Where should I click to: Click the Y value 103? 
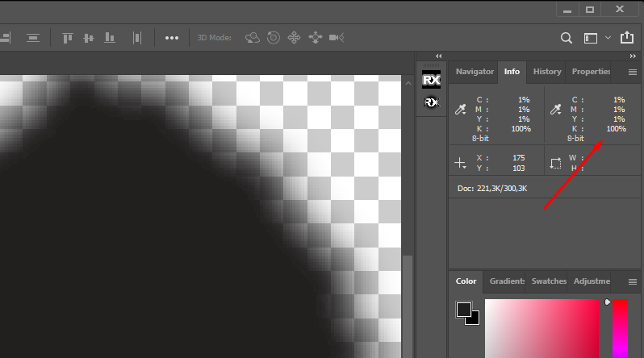pyautogui.click(x=518, y=169)
